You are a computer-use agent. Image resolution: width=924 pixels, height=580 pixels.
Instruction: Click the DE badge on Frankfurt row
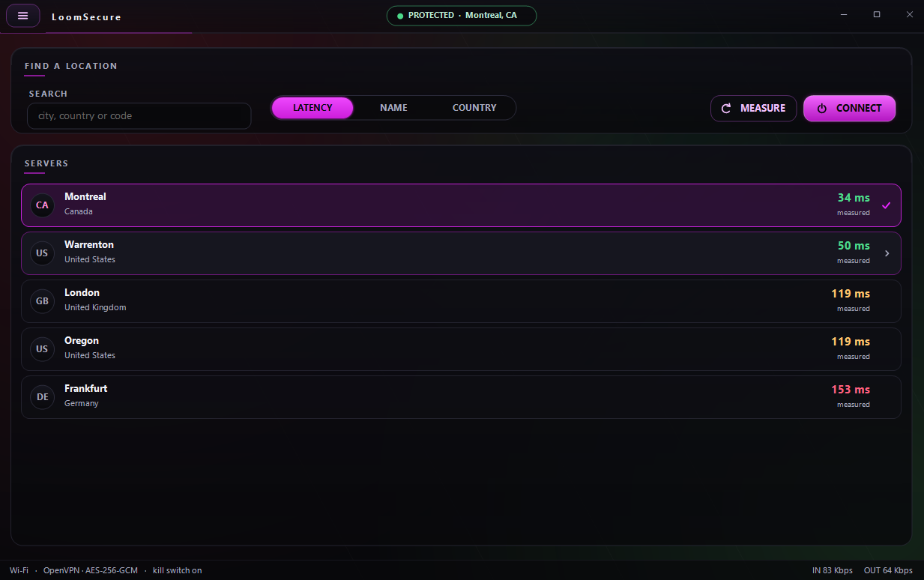[42, 397]
